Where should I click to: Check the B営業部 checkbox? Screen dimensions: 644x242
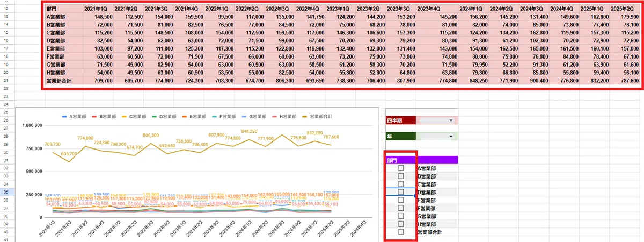click(401, 176)
